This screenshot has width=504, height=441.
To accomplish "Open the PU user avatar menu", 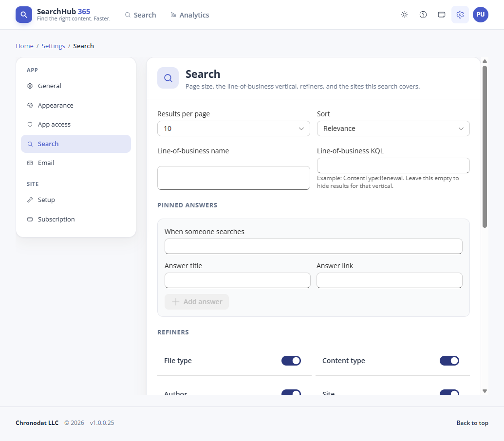I will pos(481,15).
